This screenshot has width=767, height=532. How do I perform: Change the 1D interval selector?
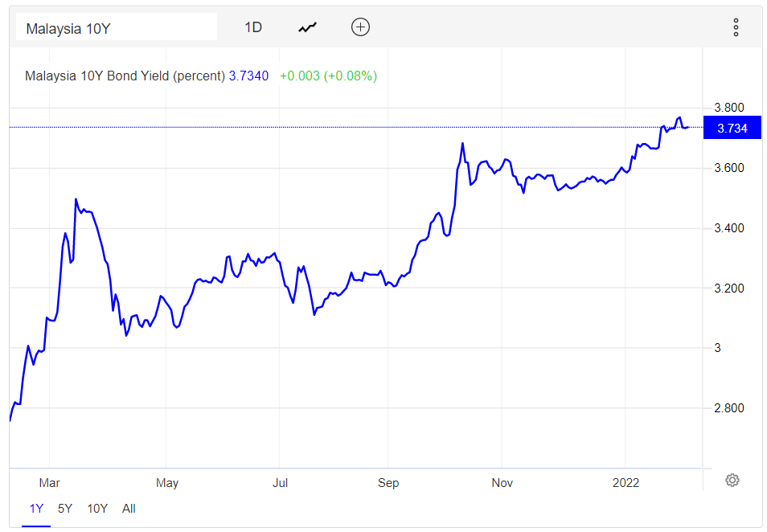point(253,27)
